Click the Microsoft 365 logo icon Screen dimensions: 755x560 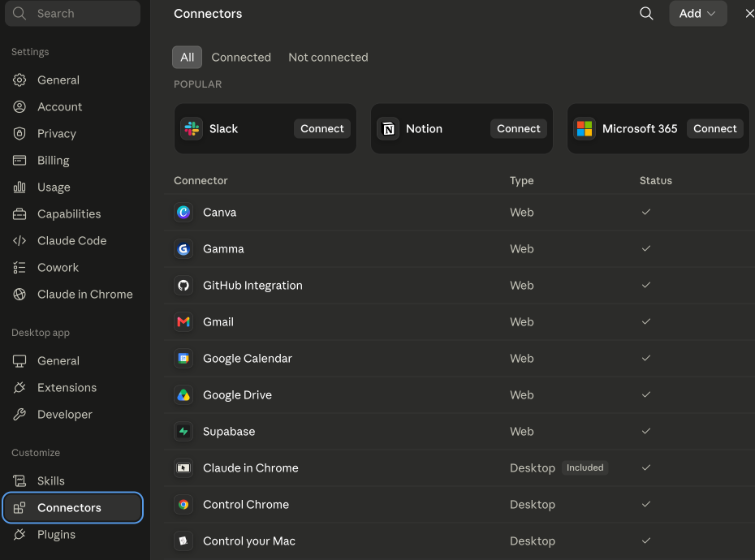585,128
